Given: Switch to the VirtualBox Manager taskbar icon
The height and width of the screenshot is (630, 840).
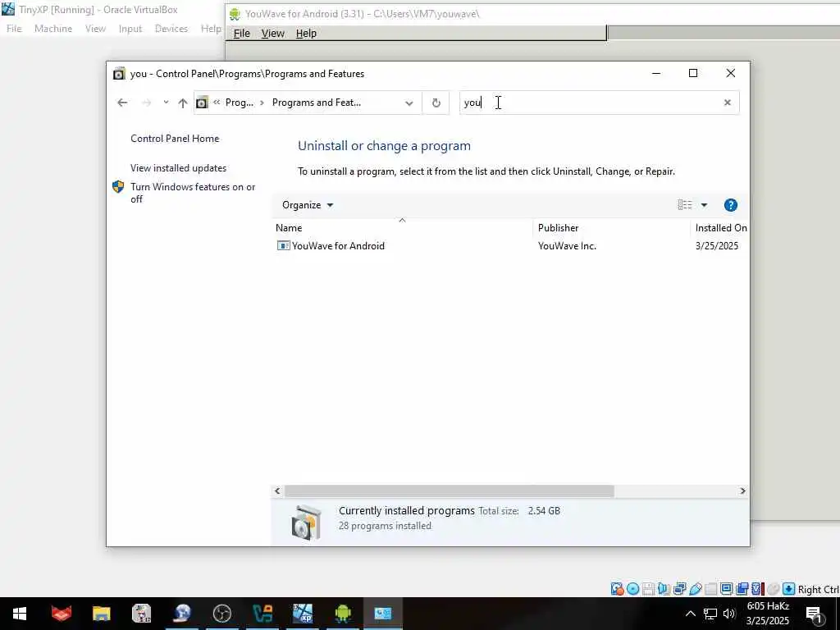Looking at the screenshot, I should [x=262, y=614].
